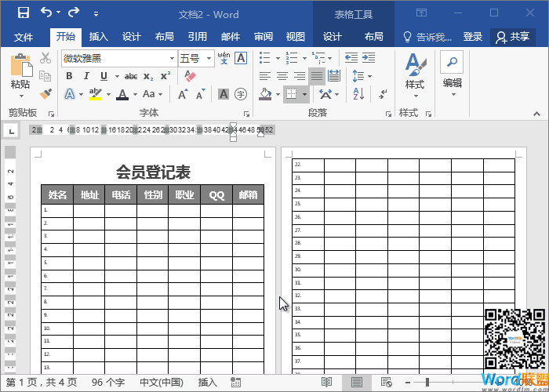Image resolution: width=549 pixels, height=392 pixels.
Task: Clear all formatting with the eraser icon
Action: click(190, 76)
